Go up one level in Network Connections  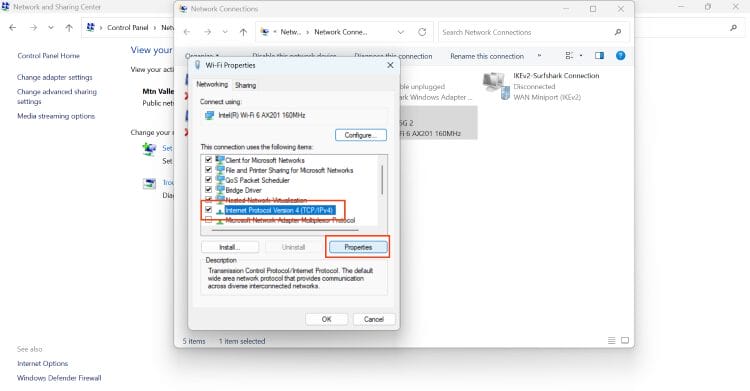point(243,32)
